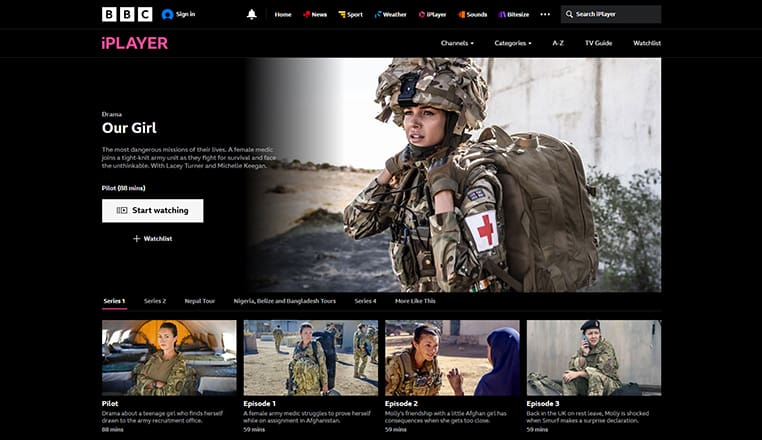Click the Bitesize section icon
This screenshot has width=762, height=440.
[x=502, y=14]
